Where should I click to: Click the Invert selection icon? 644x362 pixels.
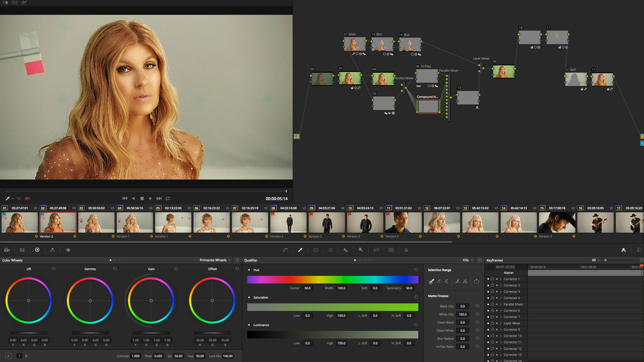click(x=477, y=282)
